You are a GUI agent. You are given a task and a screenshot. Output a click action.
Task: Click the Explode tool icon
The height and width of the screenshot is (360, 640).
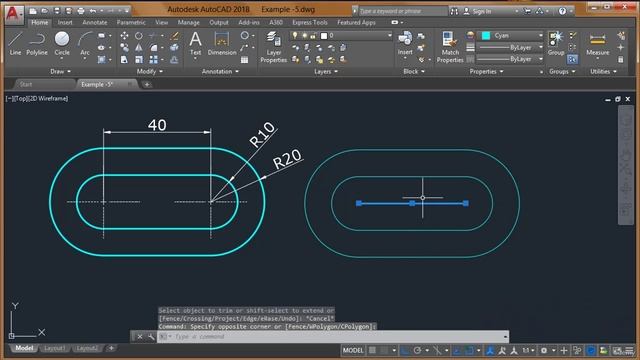(x=174, y=48)
